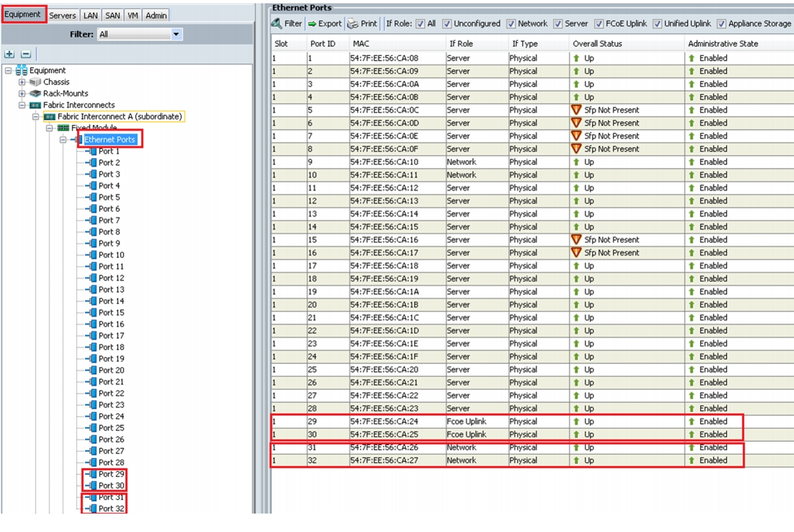
Task: Toggle the All role checkbox
Action: click(422, 24)
